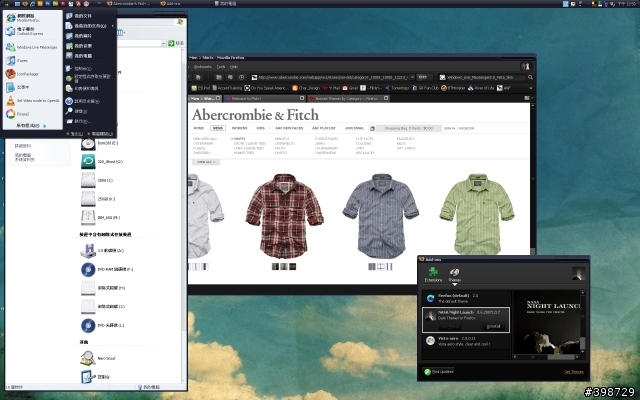The height and width of the screenshot is (400, 640).
Task: Select the Firefox (default) theme entry
Action: (x=466, y=298)
